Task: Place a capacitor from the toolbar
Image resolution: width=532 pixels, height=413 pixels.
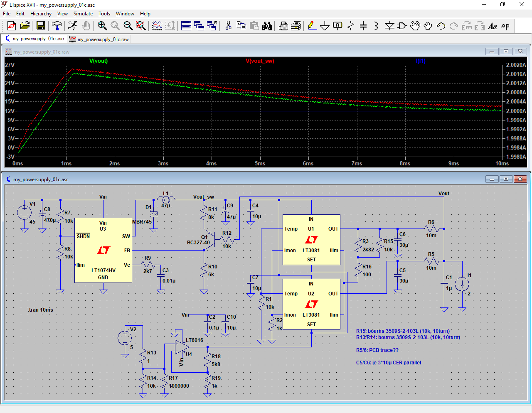Action: pos(363,26)
